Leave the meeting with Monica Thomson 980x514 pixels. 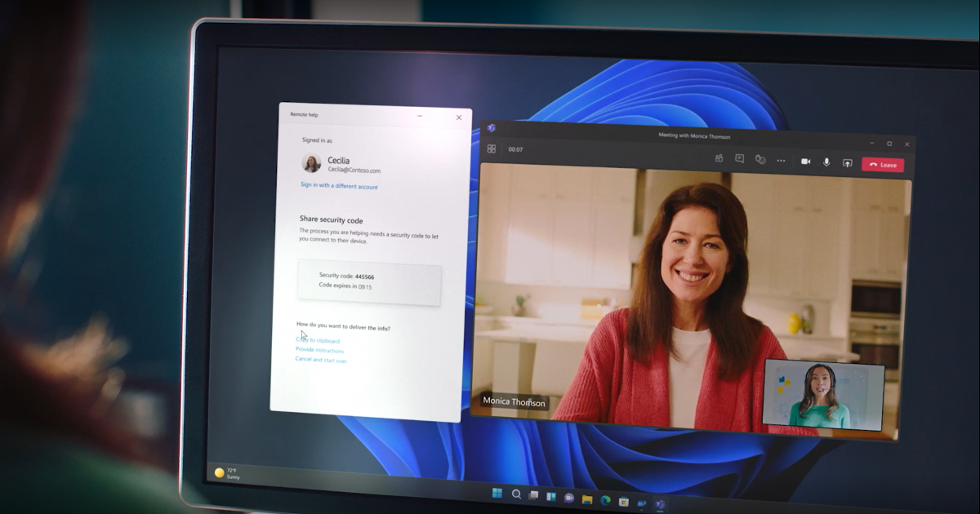click(x=883, y=165)
